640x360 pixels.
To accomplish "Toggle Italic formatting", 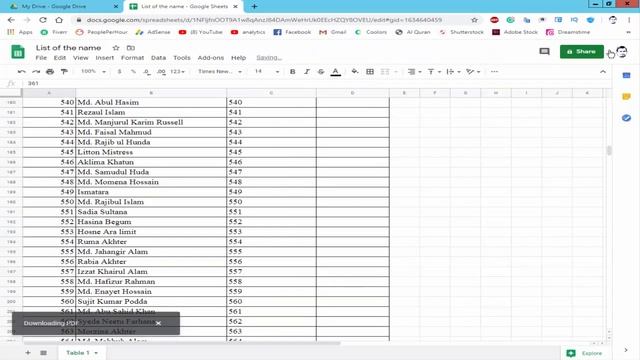I will [307, 72].
